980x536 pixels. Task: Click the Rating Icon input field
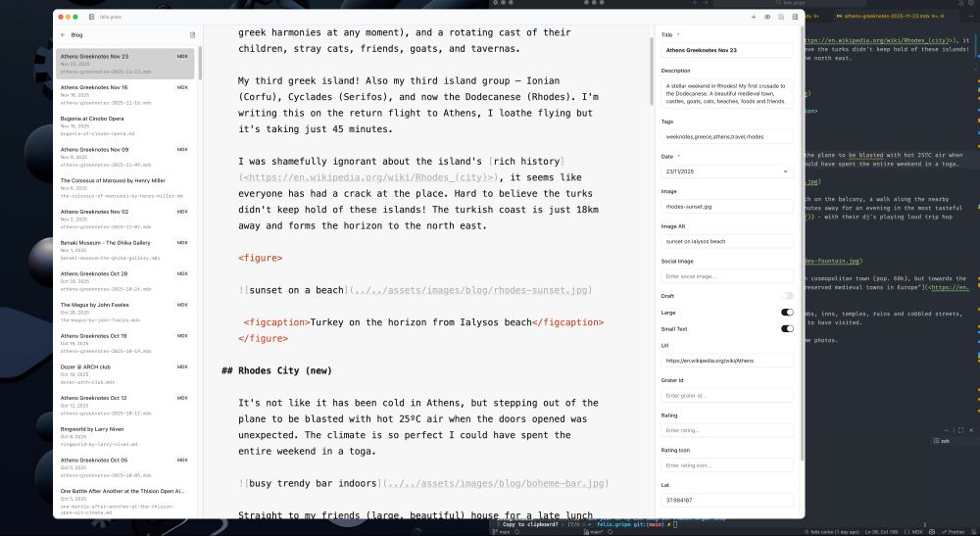pos(727,465)
